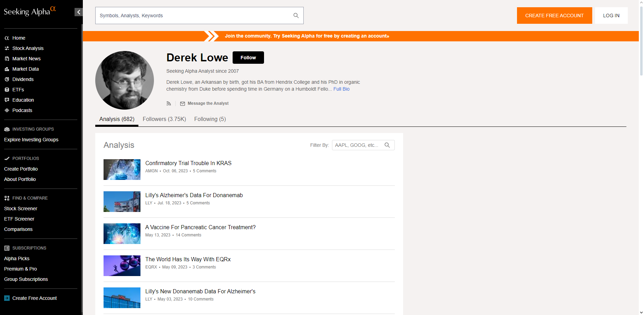Click the Dividends pie icon
The width and height of the screenshot is (644, 315).
coord(7,79)
